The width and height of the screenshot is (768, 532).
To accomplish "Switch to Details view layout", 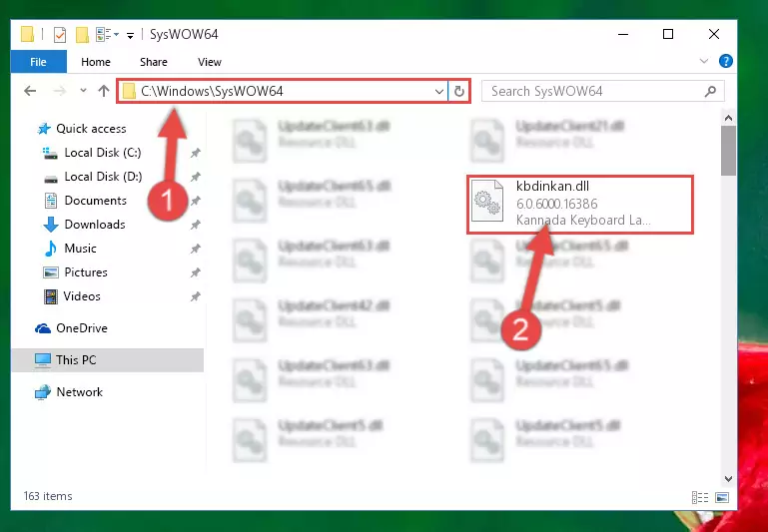I will (x=700, y=497).
